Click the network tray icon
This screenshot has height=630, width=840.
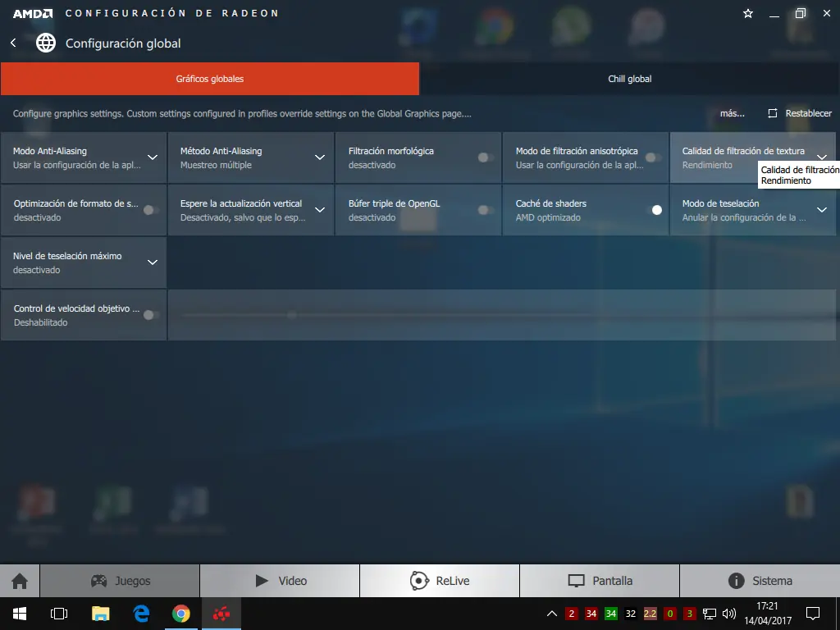[710, 614]
